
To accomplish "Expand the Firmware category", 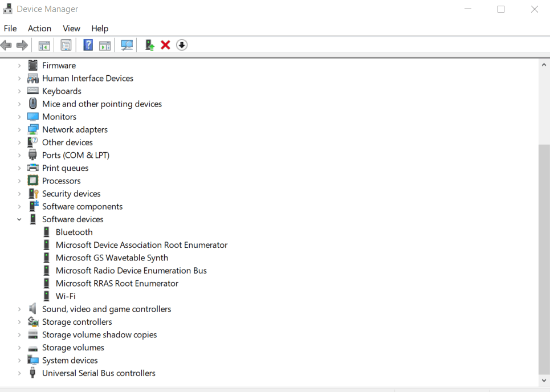I will [19, 66].
